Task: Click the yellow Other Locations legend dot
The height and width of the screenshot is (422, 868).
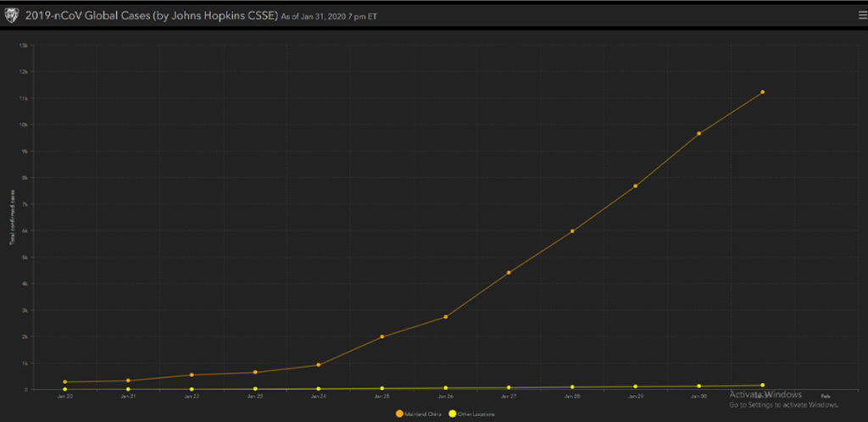Action: pyautogui.click(x=452, y=414)
